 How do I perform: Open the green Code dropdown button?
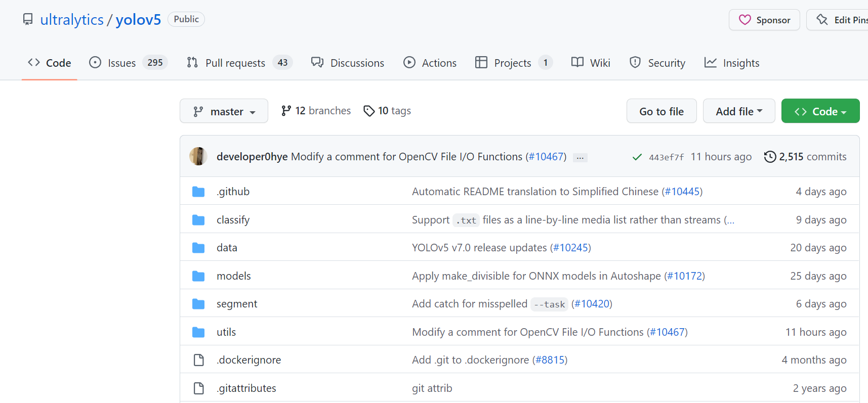(x=820, y=111)
